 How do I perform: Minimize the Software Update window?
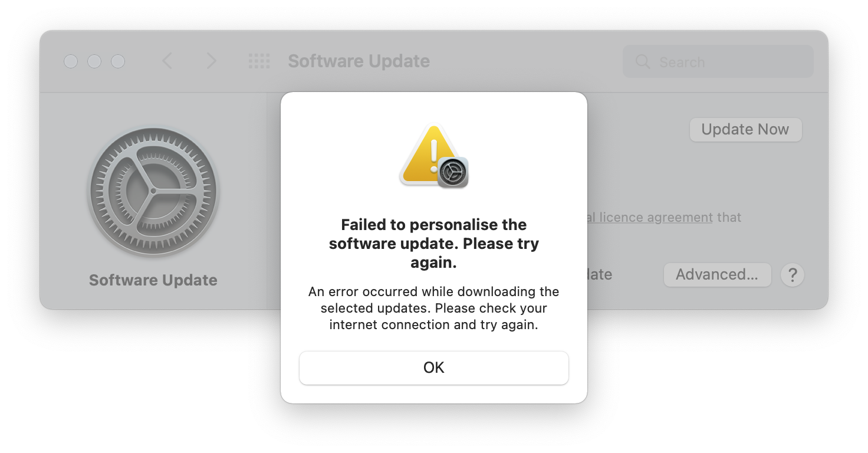[94, 61]
